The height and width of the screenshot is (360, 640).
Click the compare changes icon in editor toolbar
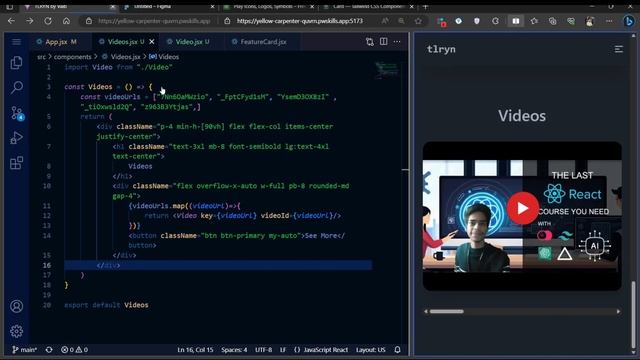click(370, 42)
